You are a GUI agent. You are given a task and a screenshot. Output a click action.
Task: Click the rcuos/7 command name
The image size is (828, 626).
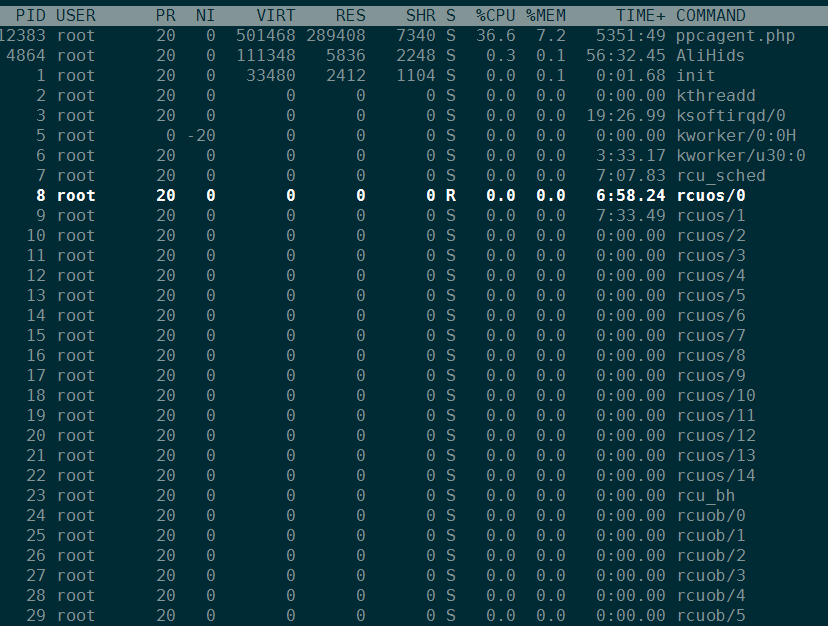click(711, 336)
